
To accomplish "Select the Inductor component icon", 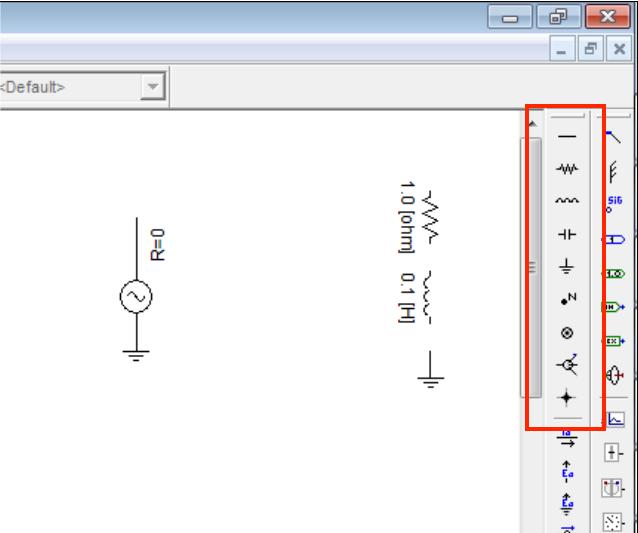I will click(566, 201).
